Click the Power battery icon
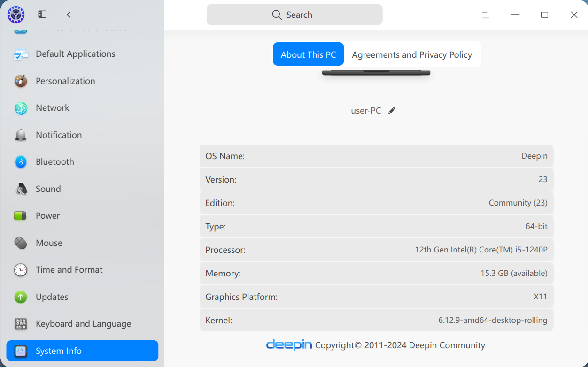Image resolution: width=588 pixels, height=367 pixels. click(21, 216)
